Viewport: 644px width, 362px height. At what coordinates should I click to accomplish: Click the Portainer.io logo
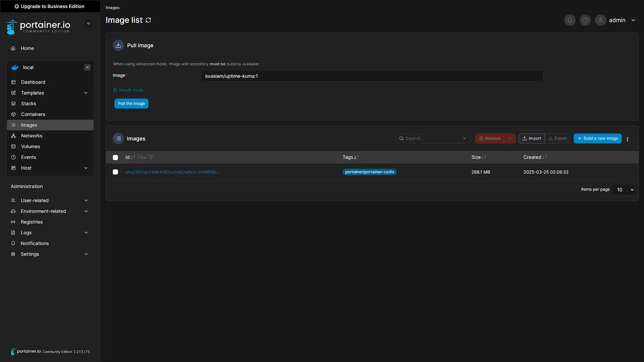point(39,27)
